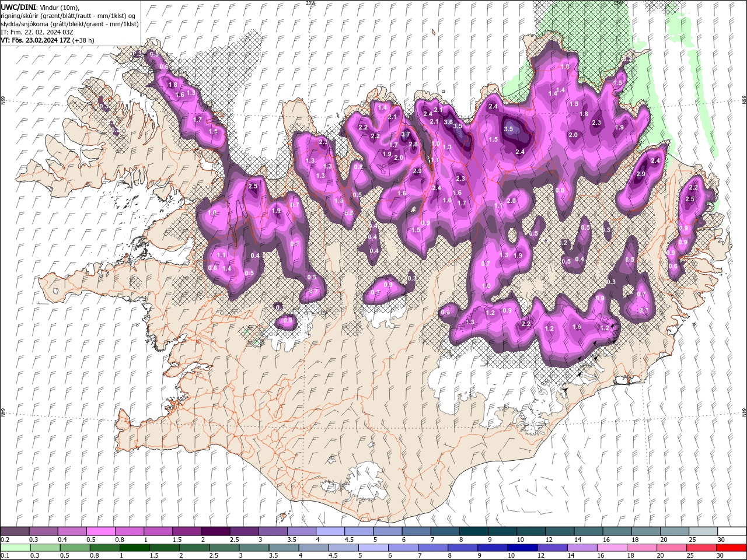Select purple legend swatch between 3 and 3.5
The image size is (747, 560).
point(273,531)
